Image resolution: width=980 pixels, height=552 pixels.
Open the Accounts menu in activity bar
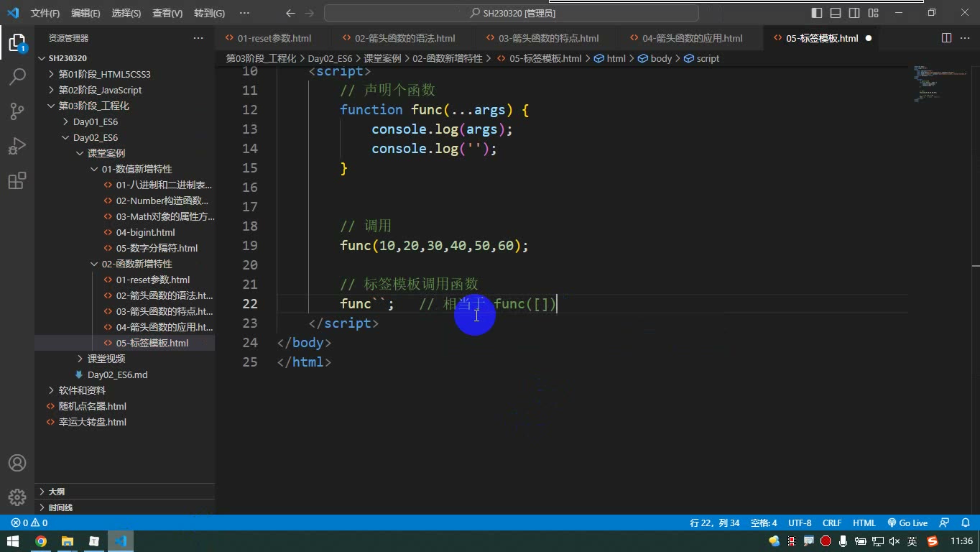(17, 463)
